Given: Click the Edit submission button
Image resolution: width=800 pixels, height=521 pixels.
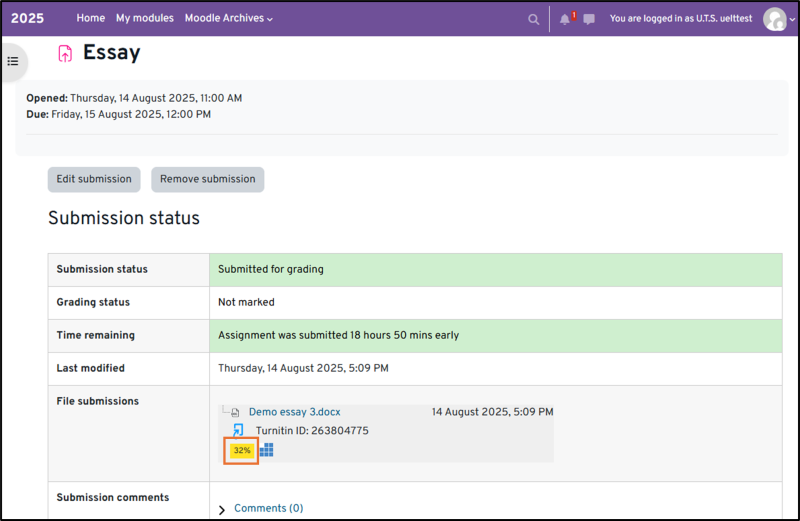Looking at the screenshot, I should (x=94, y=179).
